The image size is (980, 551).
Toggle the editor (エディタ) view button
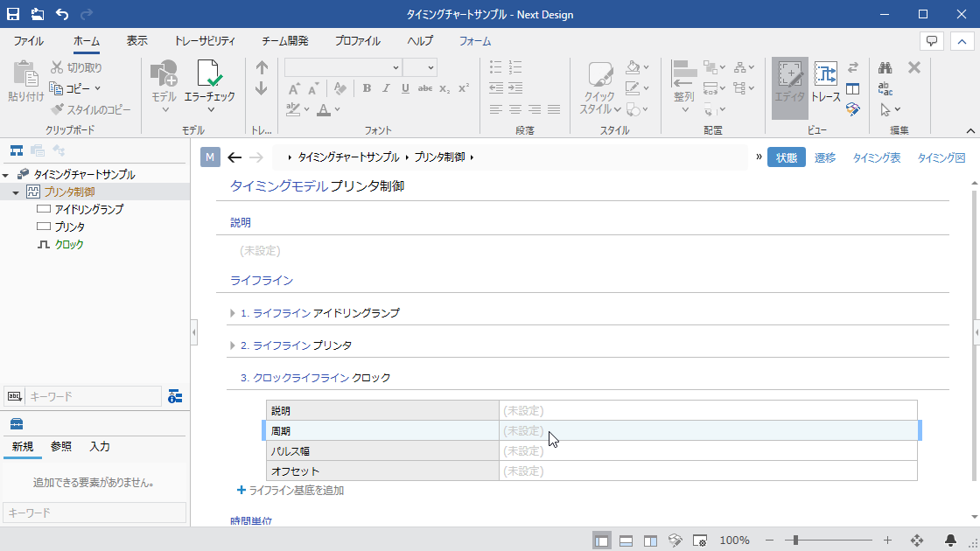(790, 88)
